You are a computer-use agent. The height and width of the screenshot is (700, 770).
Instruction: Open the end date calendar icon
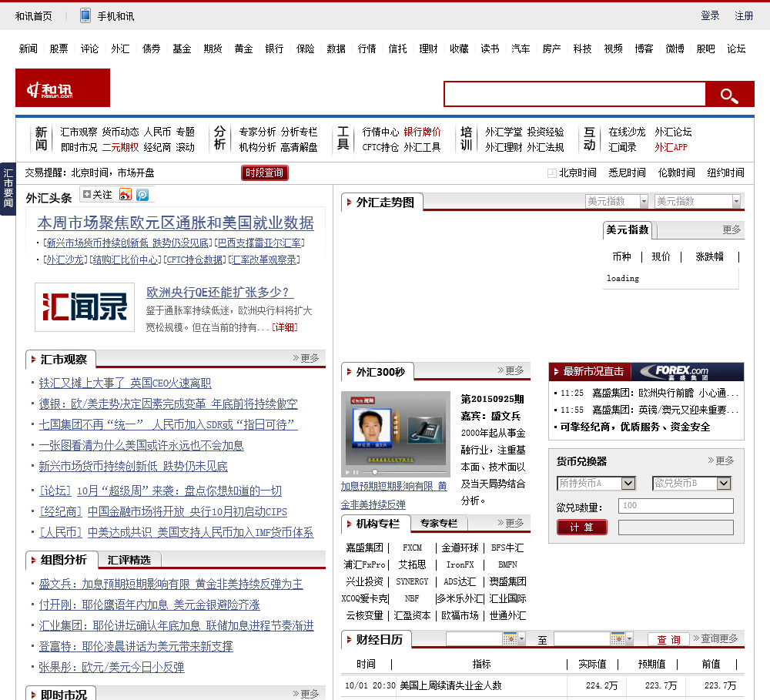click(x=618, y=638)
